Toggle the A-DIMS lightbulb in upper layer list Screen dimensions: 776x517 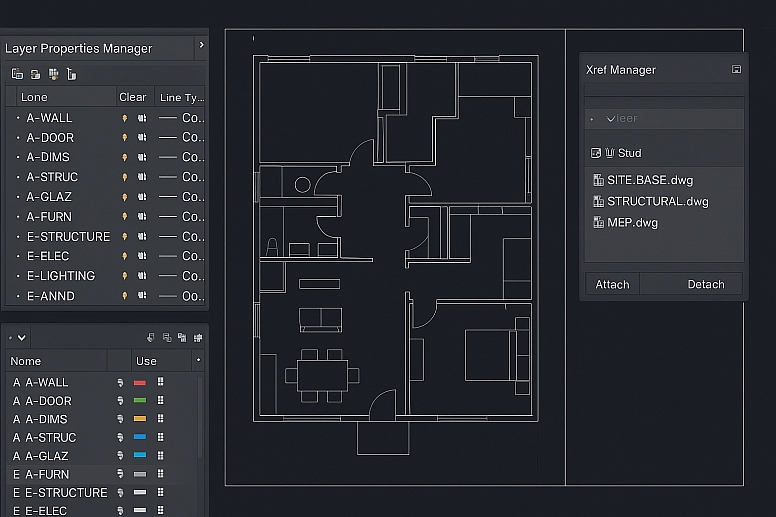(125, 157)
